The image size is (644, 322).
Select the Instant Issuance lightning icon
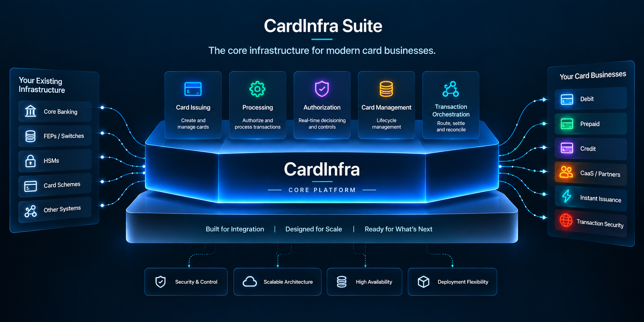point(566,196)
